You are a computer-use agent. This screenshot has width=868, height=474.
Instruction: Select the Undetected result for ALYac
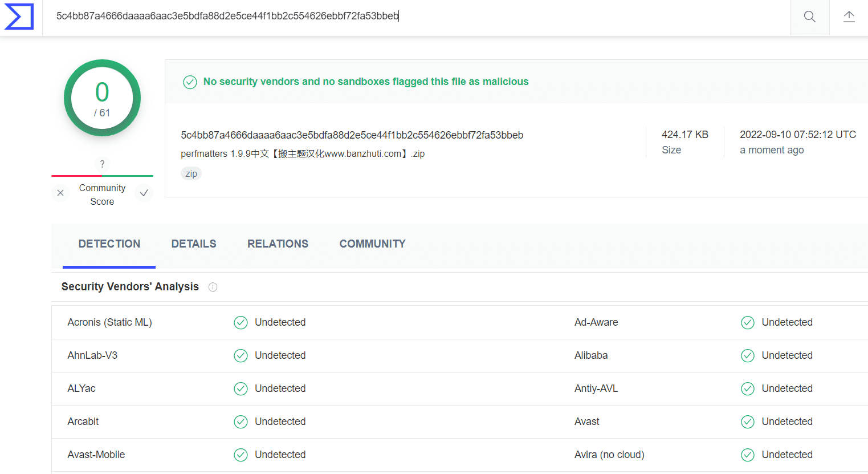tap(280, 389)
